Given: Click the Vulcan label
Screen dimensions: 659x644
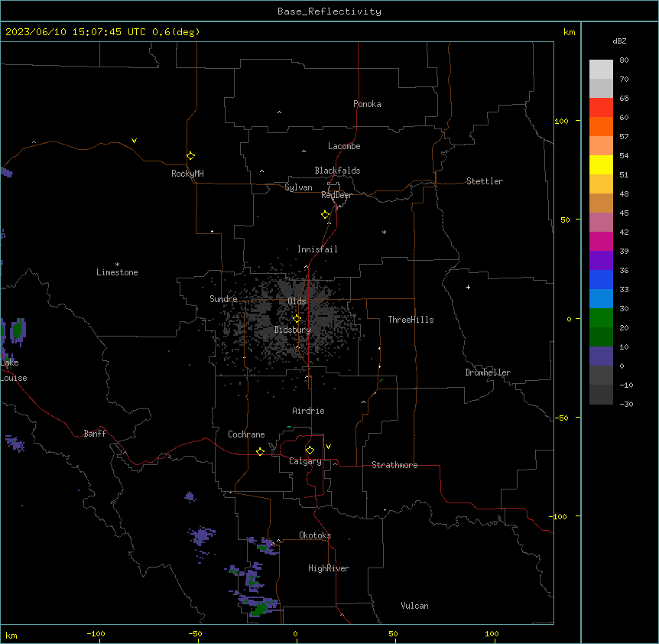Looking at the screenshot, I should click(414, 606).
